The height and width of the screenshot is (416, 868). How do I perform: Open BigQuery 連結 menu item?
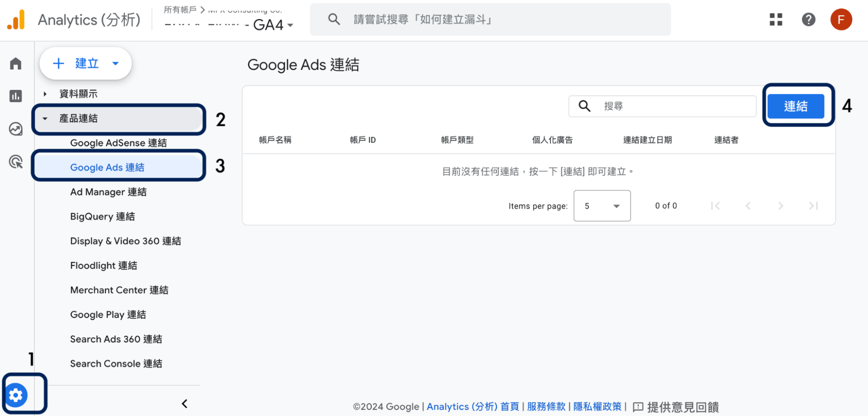click(x=102, y=217)
